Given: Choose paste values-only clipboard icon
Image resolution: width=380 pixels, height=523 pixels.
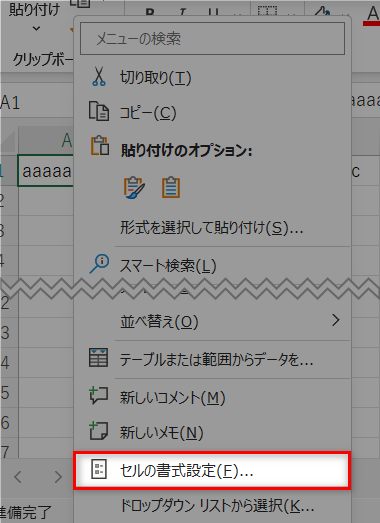Looking at the screenshot, I should pyautogui.click(x=171, y=187).
